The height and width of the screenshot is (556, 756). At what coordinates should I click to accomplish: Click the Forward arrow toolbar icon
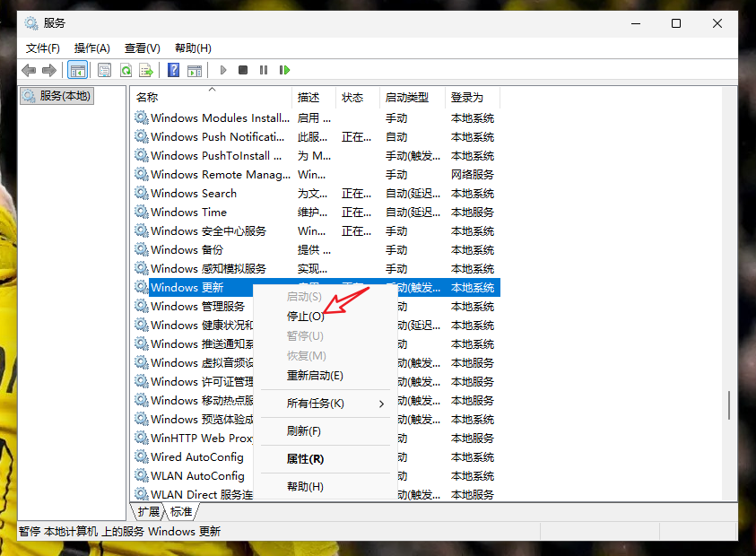point(49,71)
